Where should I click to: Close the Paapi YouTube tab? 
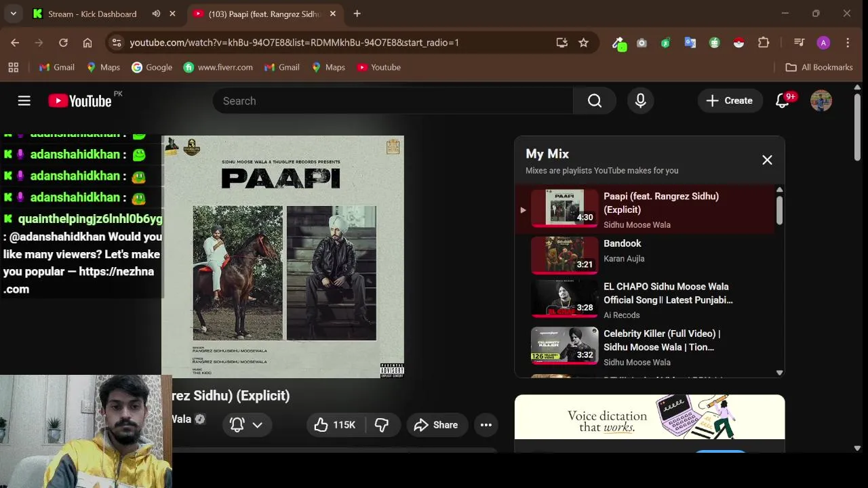[333, 14]
